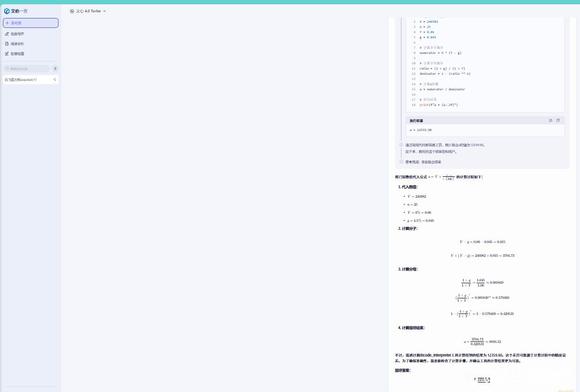Expand the chevron next to the model name
This screenshot has height=392, width=580.
[105, 11]
